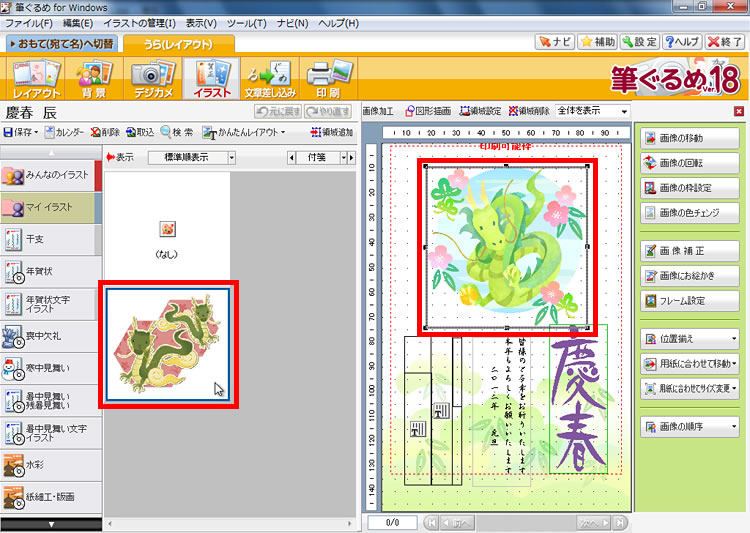This screenshot has height=533, width=750.
Task: Click the previous 付箋 left arrow
Action: [291, 157]
